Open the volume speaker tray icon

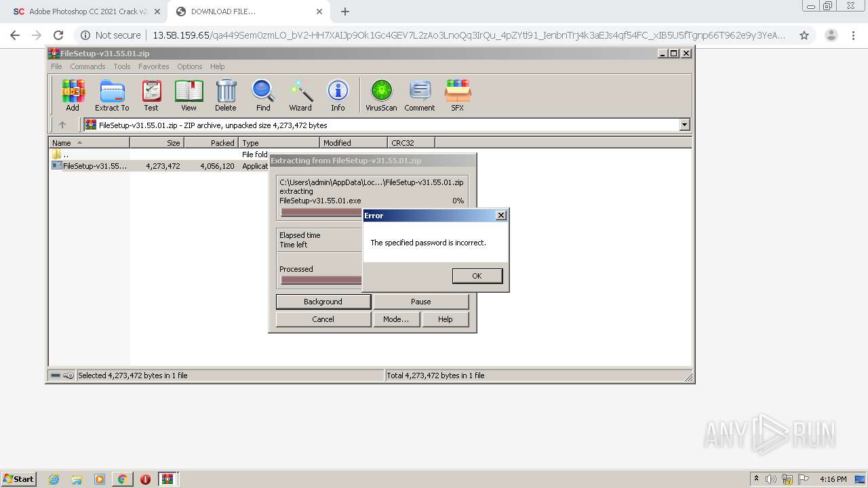point(771,479)
